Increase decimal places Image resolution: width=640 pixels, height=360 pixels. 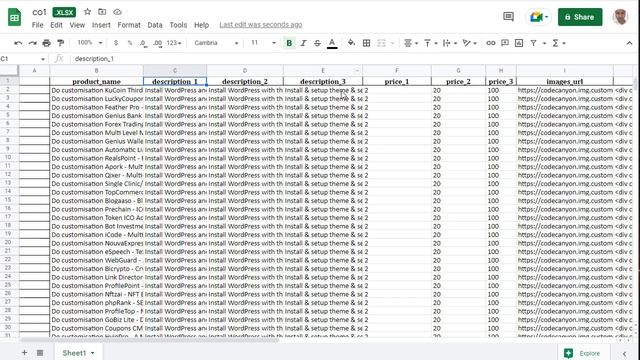[x=158, y=43]
